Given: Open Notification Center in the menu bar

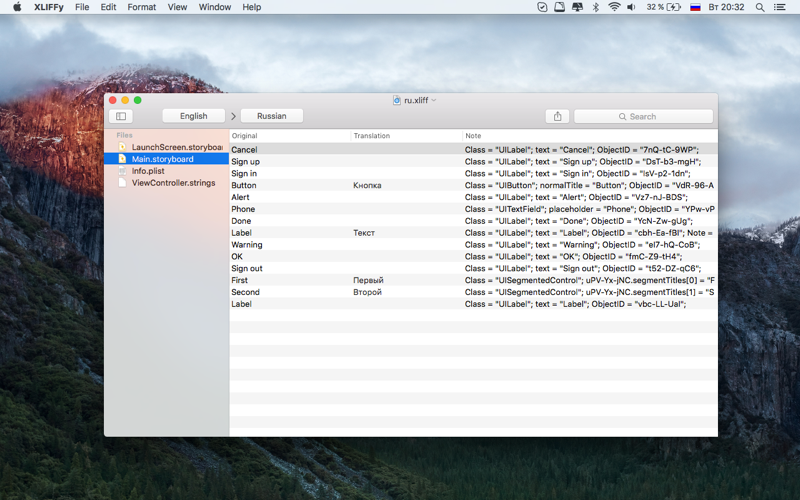Looking at the screenshot, I should tap(780, 7).
